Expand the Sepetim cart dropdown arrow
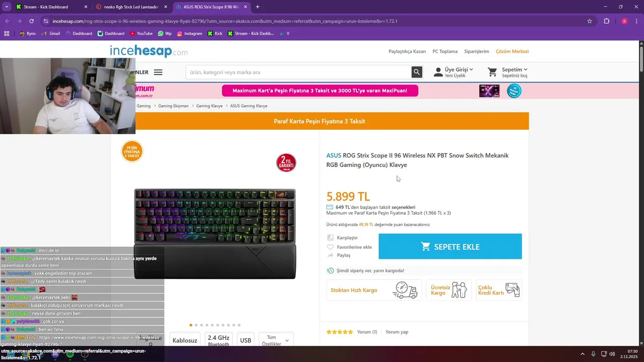The image size is (644, 362). (525, 69)
